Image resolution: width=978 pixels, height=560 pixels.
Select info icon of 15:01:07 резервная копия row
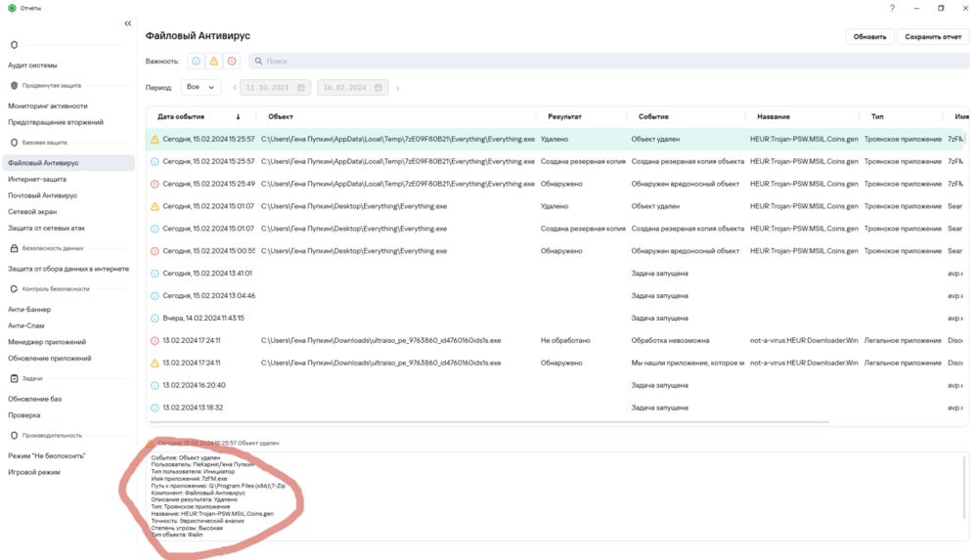click(x=155, y=229)
